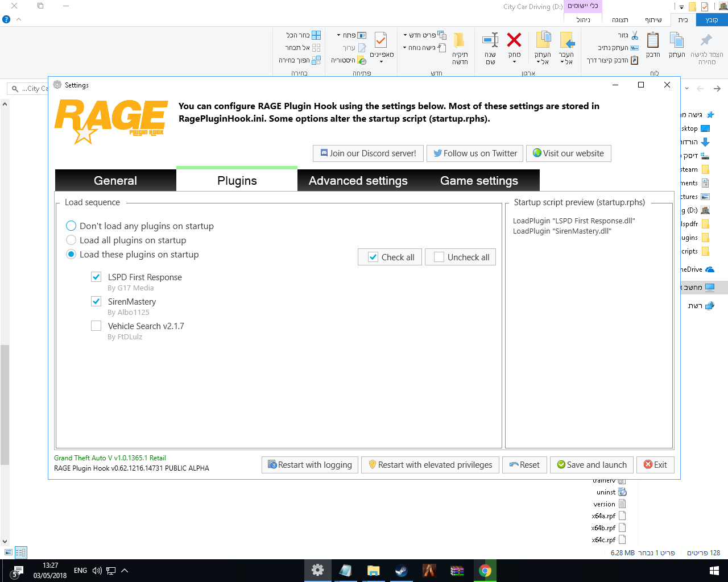Expand the New Item dropdown in ribbon
Viewport: 728px width, 582px height.
(424, 35)
